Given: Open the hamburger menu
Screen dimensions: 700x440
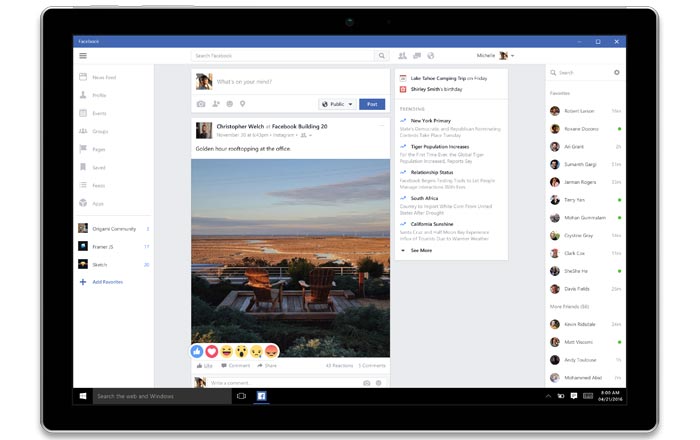Looking at the screenshot, I should pos(83,56).
